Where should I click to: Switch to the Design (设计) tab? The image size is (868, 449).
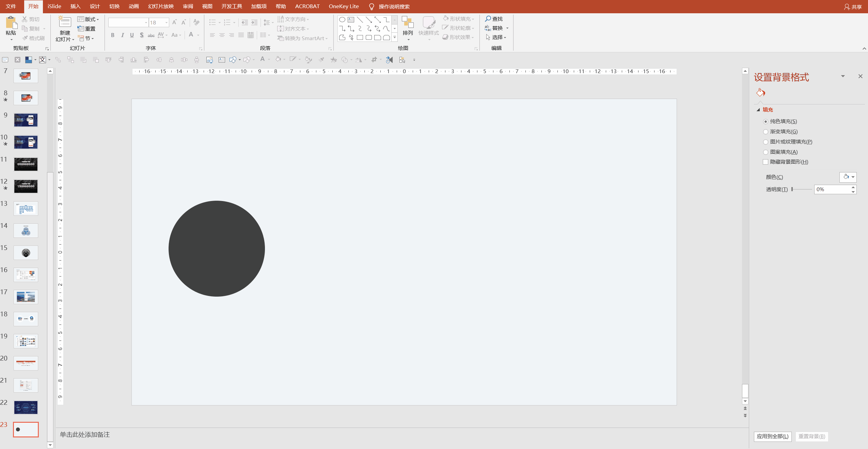tap(95, 6)
